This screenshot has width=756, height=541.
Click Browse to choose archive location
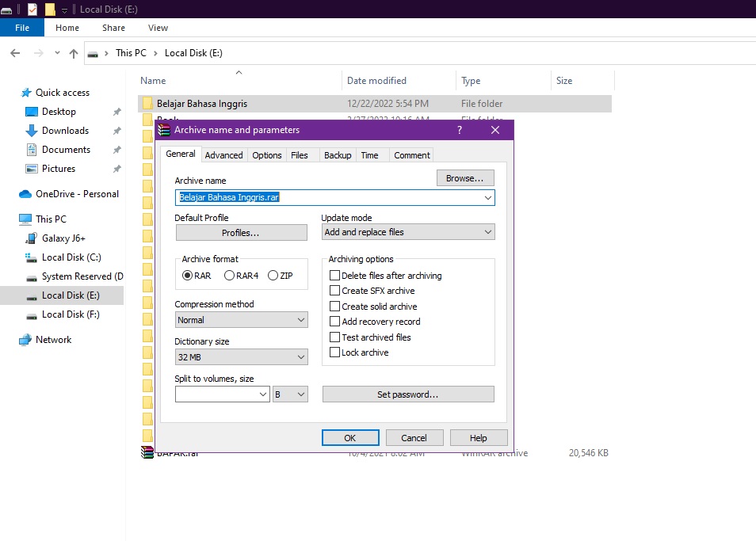click(465, 177)
